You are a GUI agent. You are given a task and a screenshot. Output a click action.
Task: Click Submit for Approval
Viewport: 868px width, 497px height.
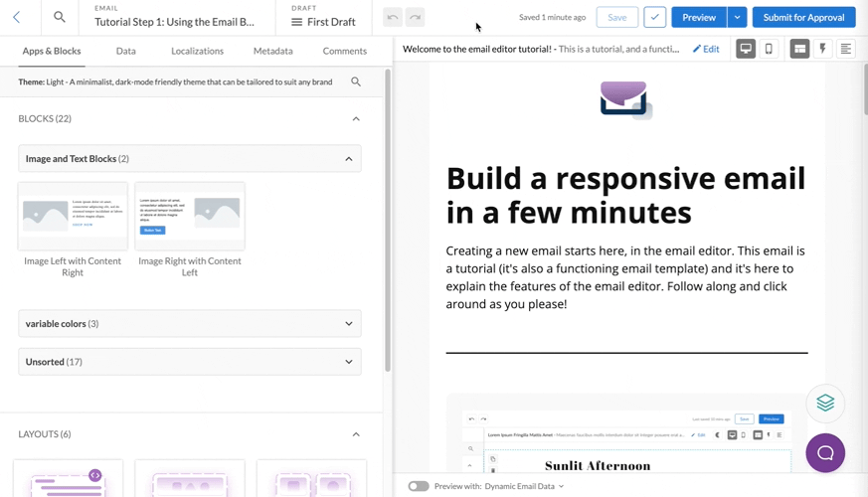[803, 18]
